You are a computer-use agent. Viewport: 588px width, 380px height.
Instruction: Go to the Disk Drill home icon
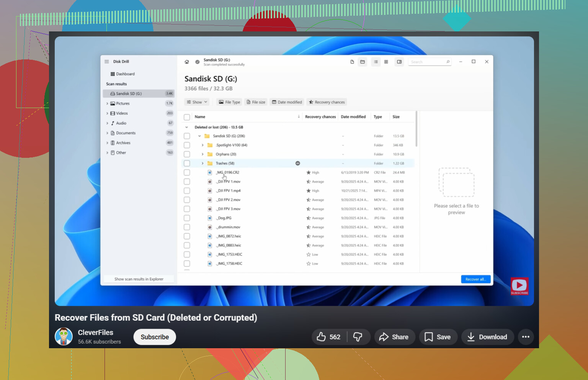click(187, 62)
